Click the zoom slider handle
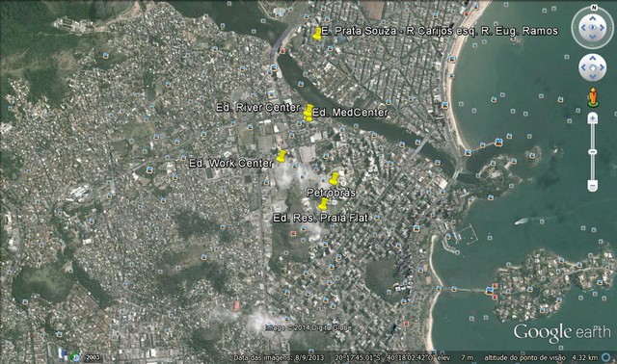Screen dimensions: 617x364 coord(593,152)
